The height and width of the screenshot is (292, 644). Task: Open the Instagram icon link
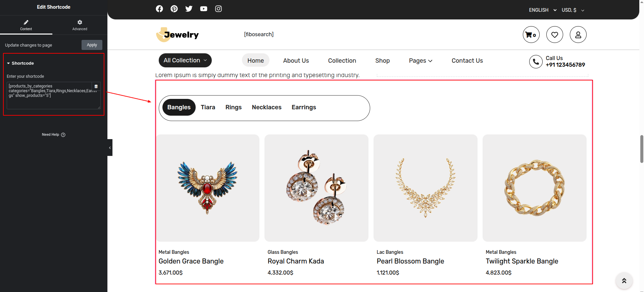coord(218,9)
